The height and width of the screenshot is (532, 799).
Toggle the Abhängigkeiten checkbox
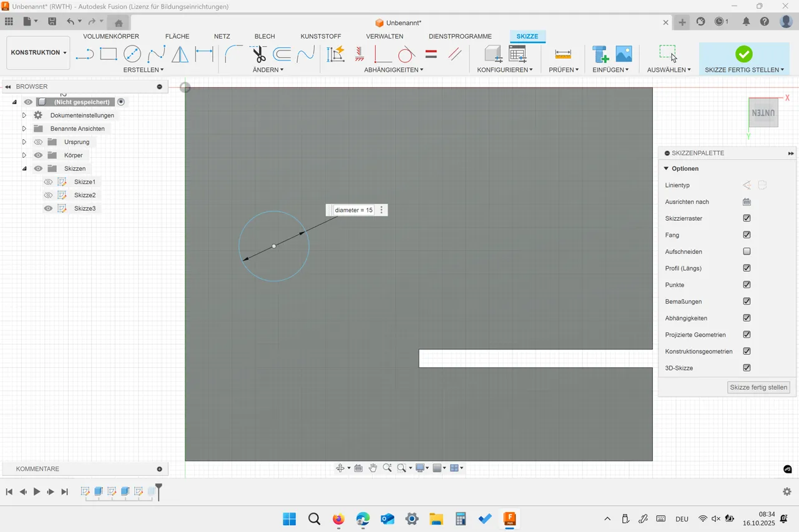pos(747,318)
